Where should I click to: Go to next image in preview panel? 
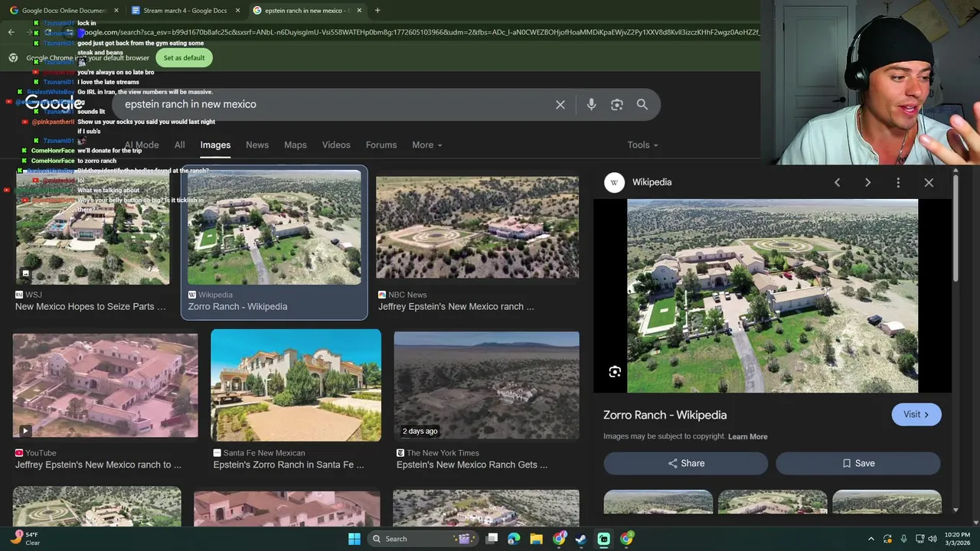click(x=867, y=183)
